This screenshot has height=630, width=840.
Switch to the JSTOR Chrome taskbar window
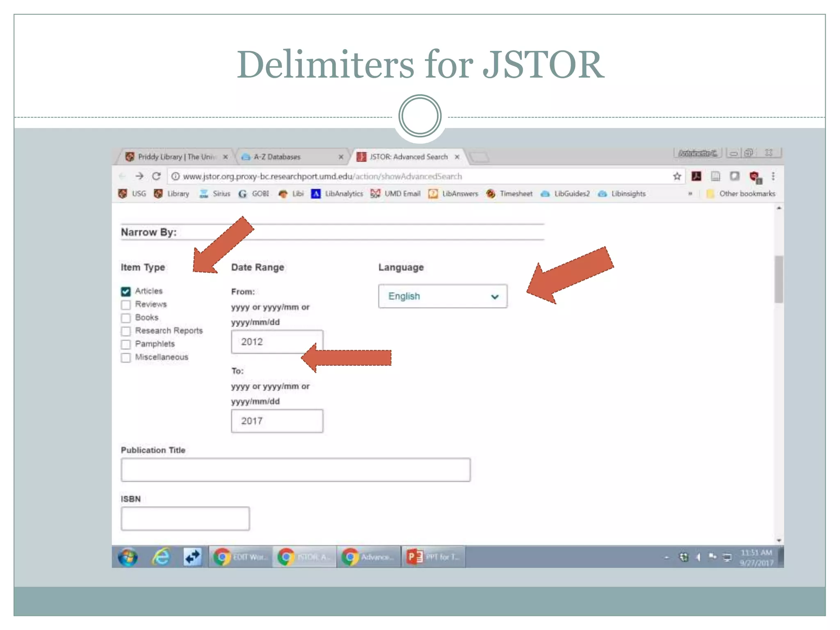coord(304,557)
